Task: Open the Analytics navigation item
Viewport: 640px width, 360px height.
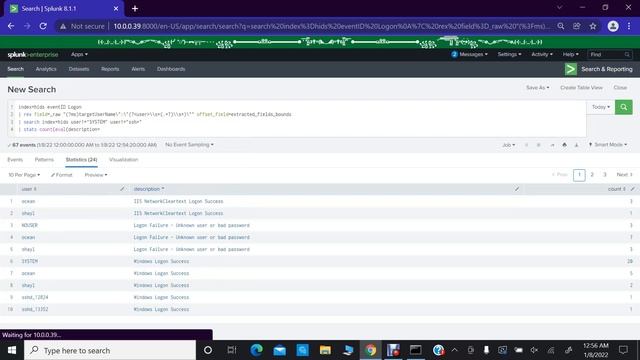Action: [x=46, y=69]
